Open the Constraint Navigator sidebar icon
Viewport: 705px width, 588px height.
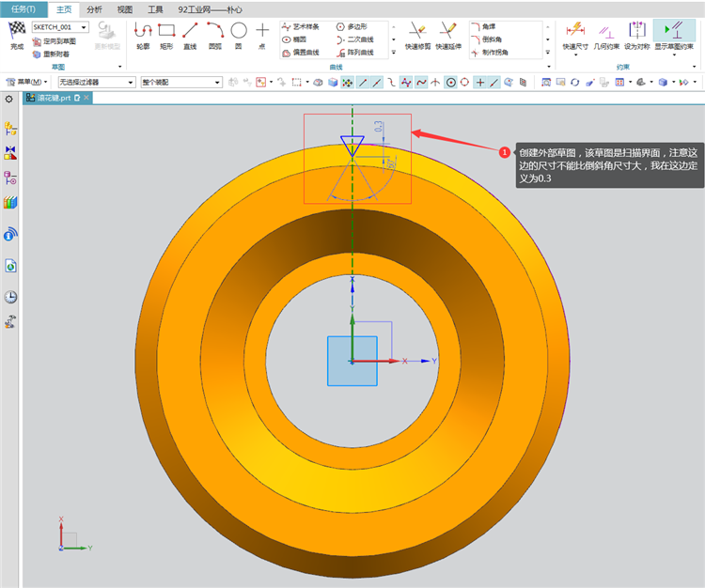[x=10, y=153]
